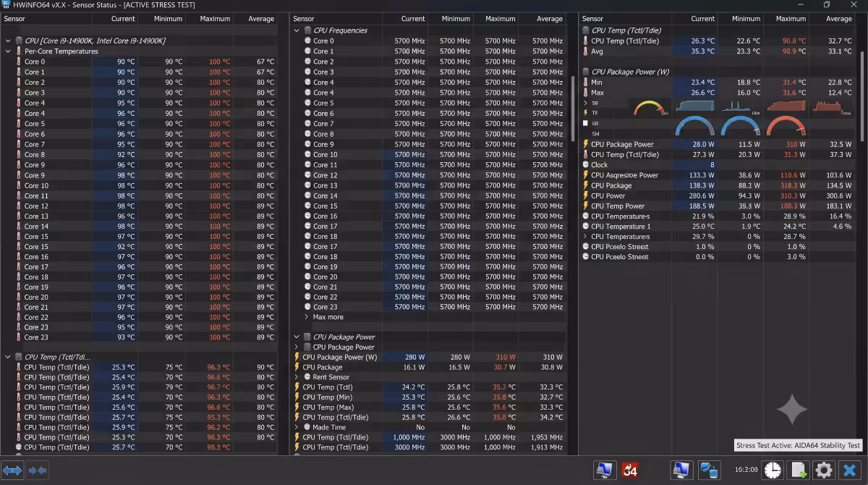Click the Sensor column header in left panel

point(14,19)
